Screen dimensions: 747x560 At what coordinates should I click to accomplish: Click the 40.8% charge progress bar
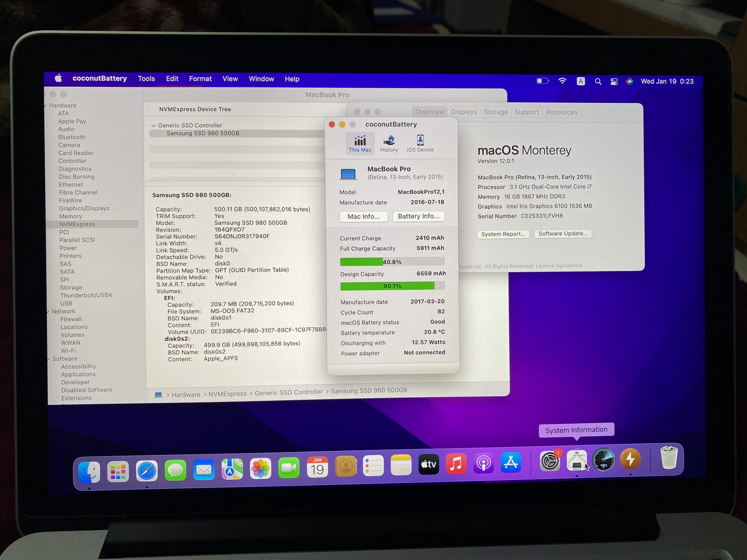click(x=392, y=262)
